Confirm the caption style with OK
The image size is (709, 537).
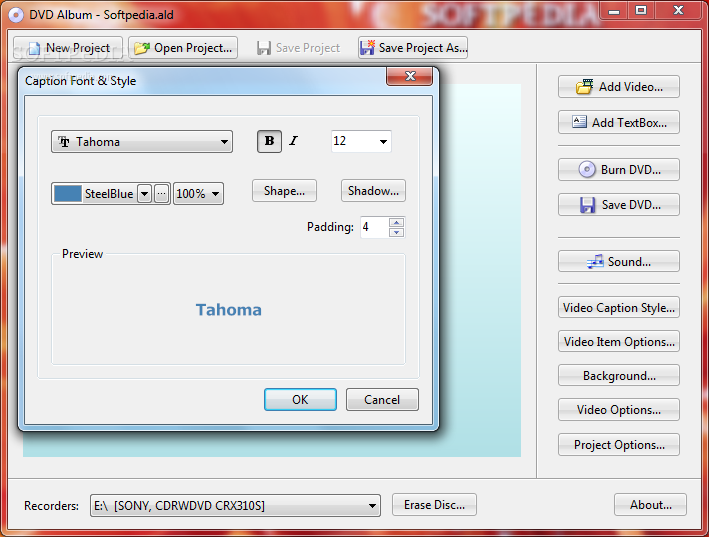coord(300,400)
